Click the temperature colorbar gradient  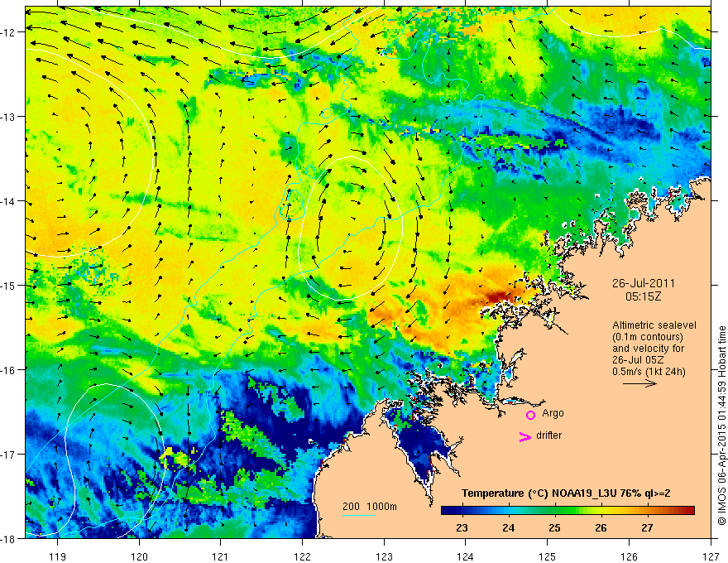[568, 510]
